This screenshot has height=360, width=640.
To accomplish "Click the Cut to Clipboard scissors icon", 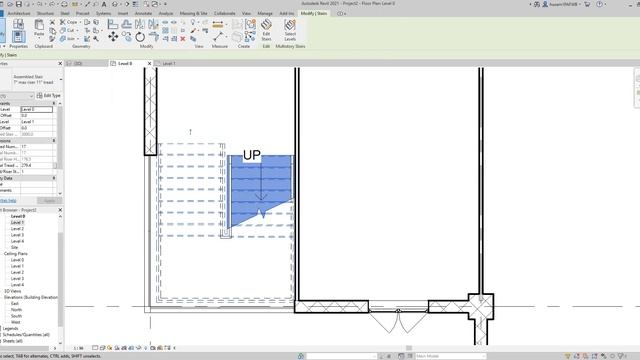I will [52, 22].
